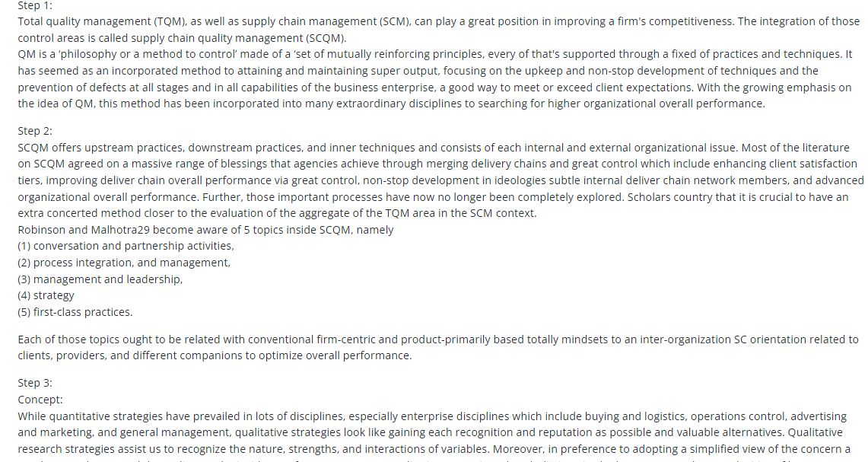The width and height of the screenshot is (868, 462).
Task: Select list item "(2) process integration, and management"
Action: tap(124, 263)
